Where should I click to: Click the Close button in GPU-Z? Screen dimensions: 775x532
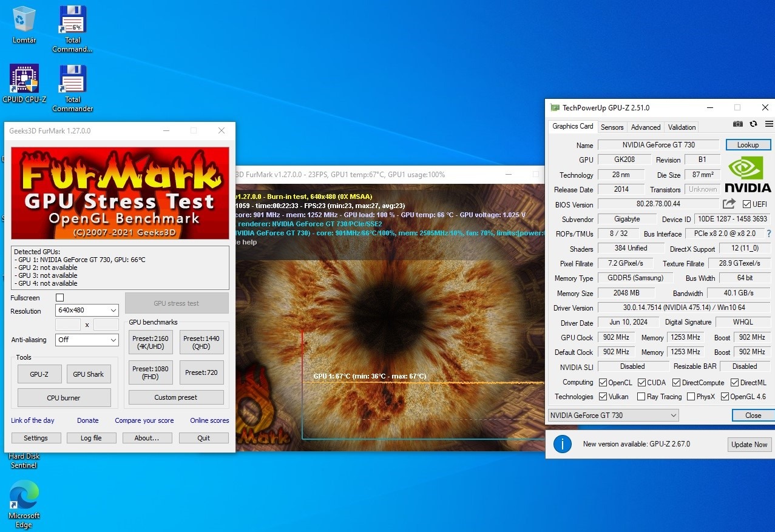point(753,416)
